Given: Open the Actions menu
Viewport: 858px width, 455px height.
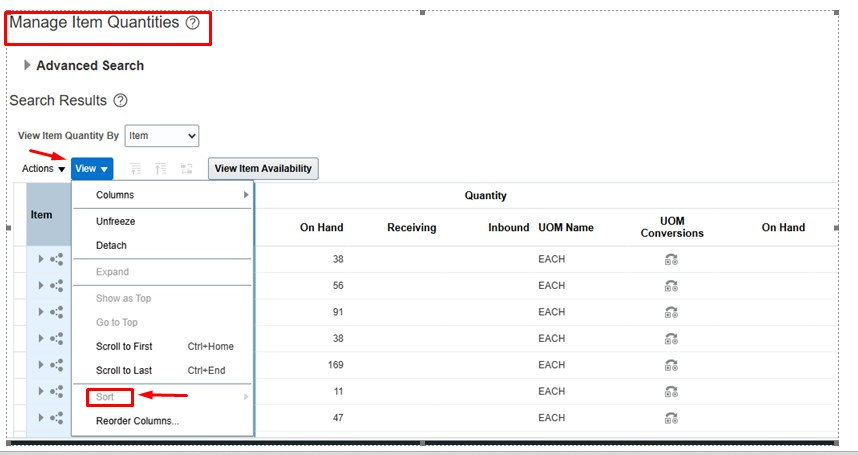Looking at the screenshot, I should (43, 168).
